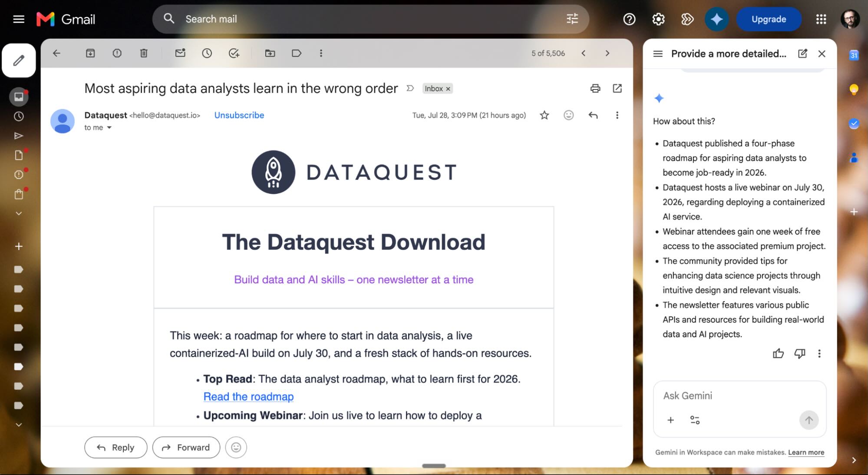Expand recipient details next to 'to me'
Viewport: 868px width, 475px height.
click(109, 128)
